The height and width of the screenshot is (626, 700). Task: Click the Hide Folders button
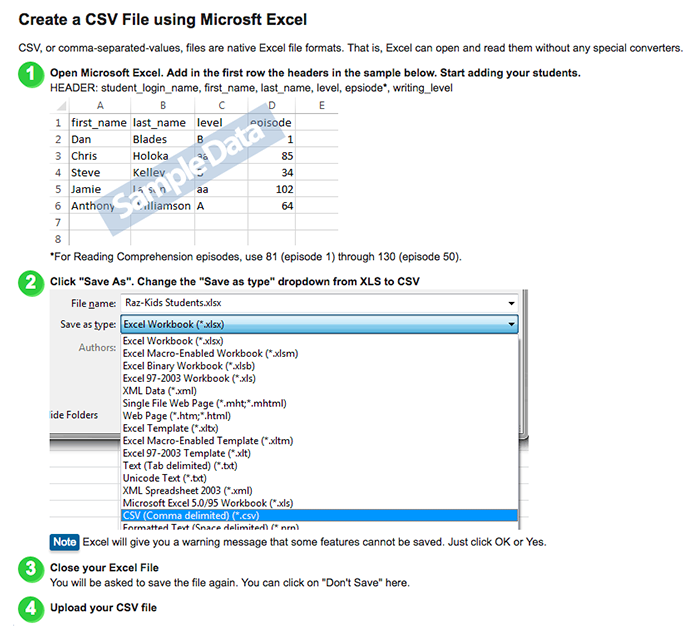[x=74, y=415]
